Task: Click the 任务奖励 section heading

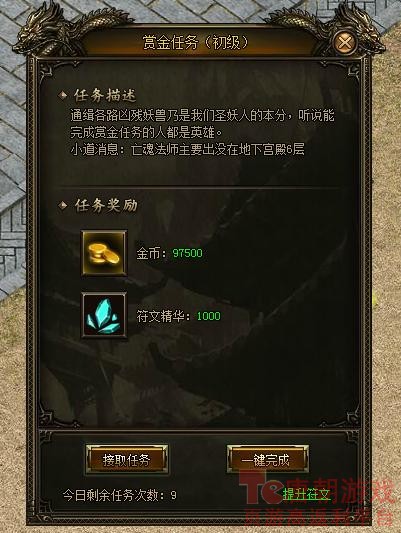Action: (x=106, y=205)
